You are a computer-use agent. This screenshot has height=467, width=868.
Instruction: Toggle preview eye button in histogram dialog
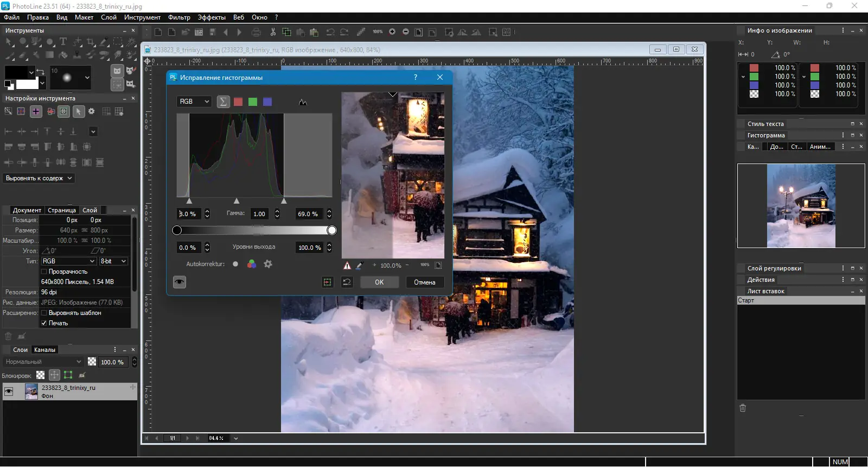180,282
